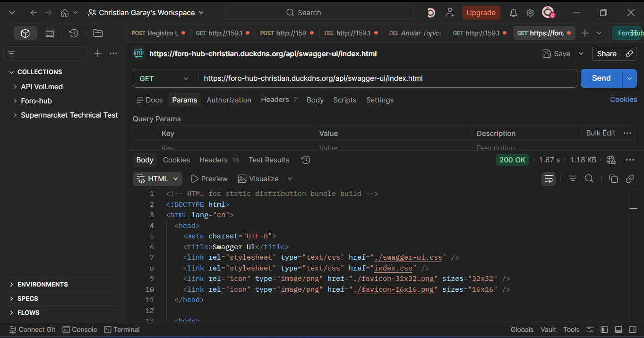This screenshot has width=644, height=338.
Task: Open the response Test Results tab
Action: click(x=268, y=160)
